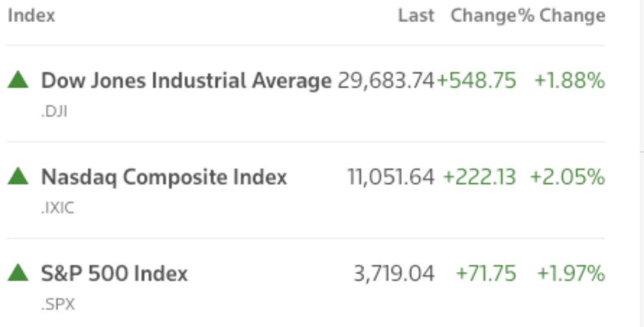
Task: Click the green up arrow beside Dow Jones
Action: tap(18, 80)
